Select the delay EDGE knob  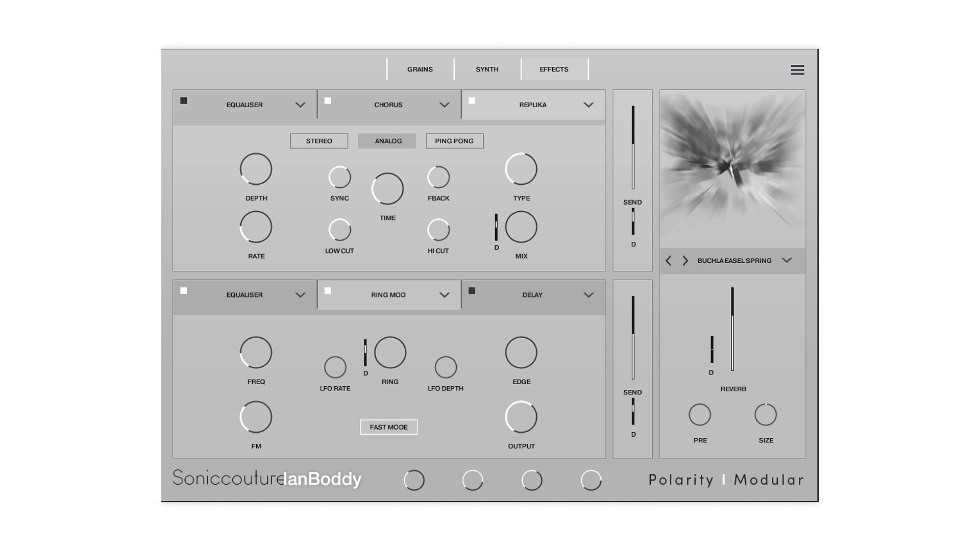pos(521,352)
